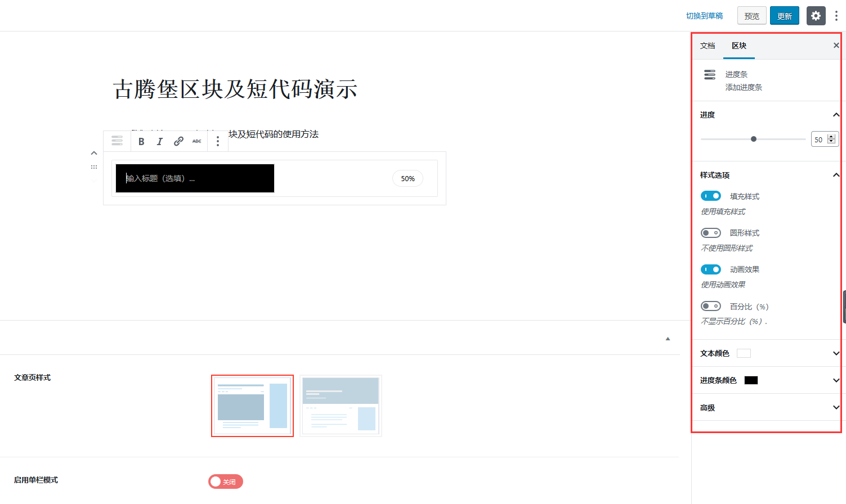This screenshot has width=846, height=504.
Task: Click the 更新 button
Action: 784,16
